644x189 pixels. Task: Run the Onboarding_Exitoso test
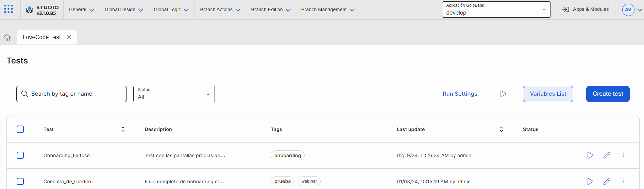(x=590, y=155)
